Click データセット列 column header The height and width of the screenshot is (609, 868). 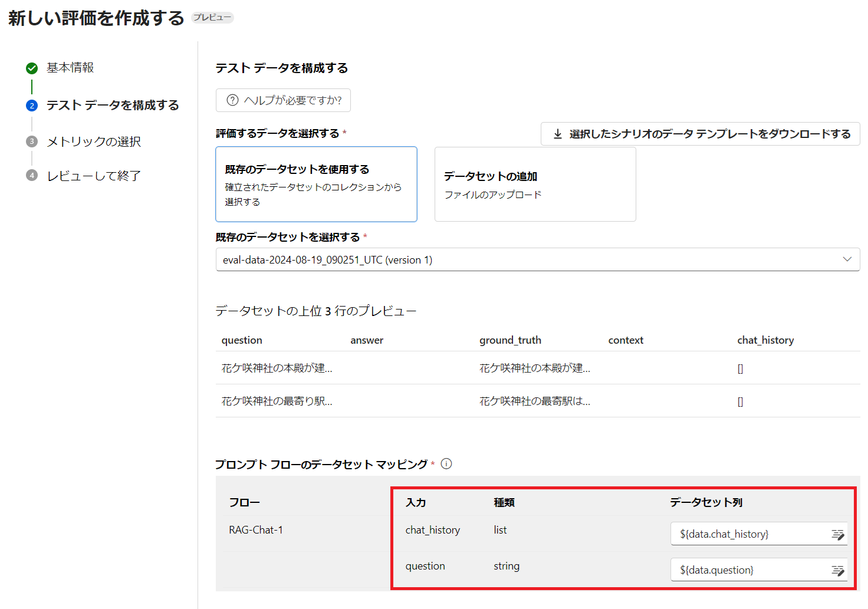tap(706, 502)
